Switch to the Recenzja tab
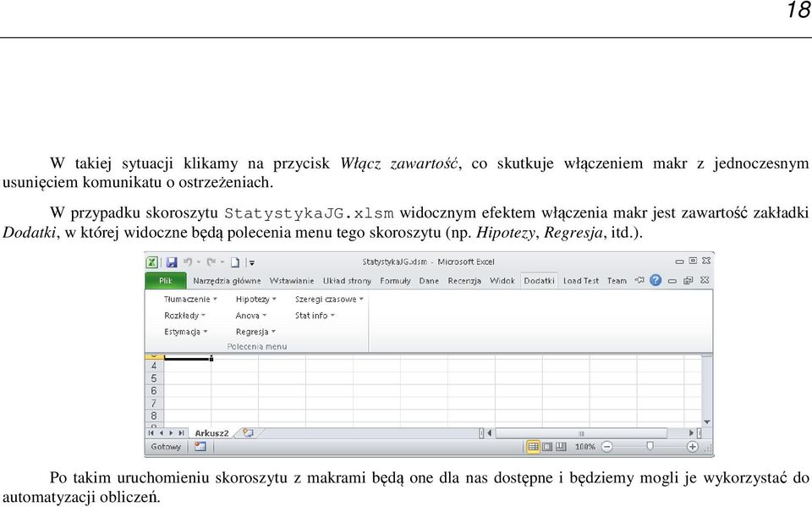 point(464,280)
